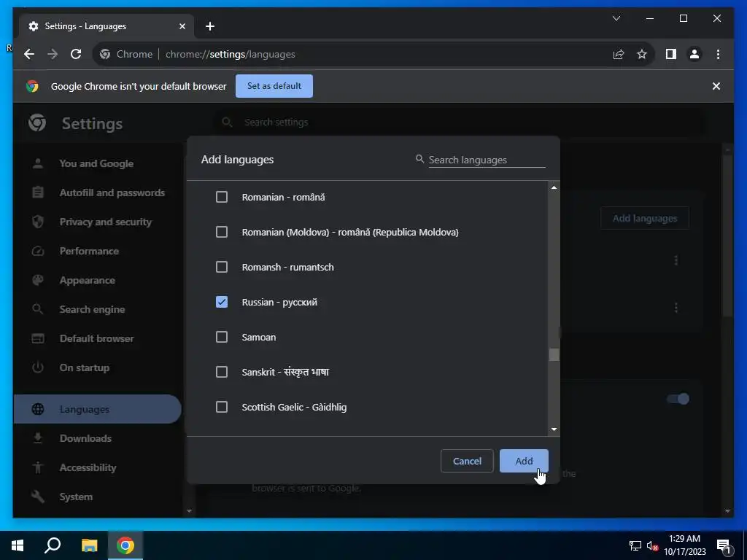Click the magnifier icon in Search languages
The width and height of the screenshot is (747, 560).
pos(419,158)
